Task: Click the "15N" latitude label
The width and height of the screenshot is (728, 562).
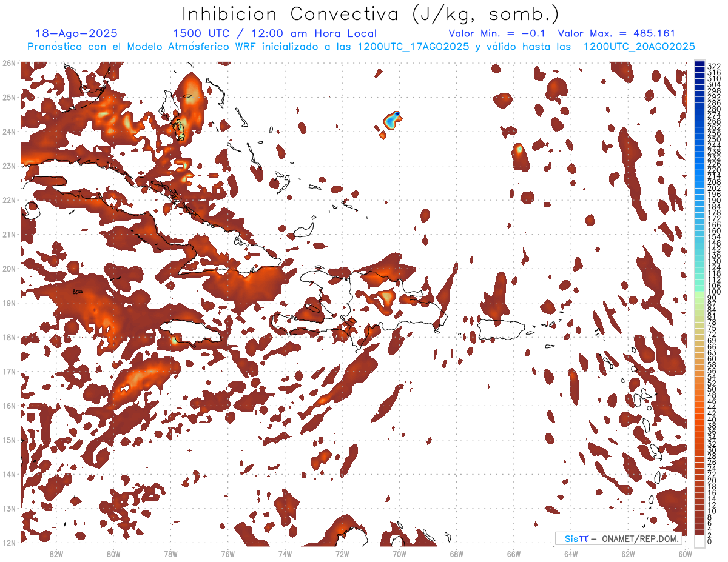Action: coord(8,440)
